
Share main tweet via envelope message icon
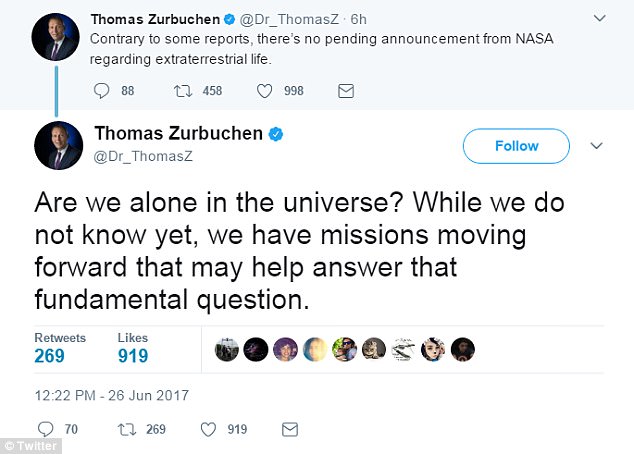(290, 429)
